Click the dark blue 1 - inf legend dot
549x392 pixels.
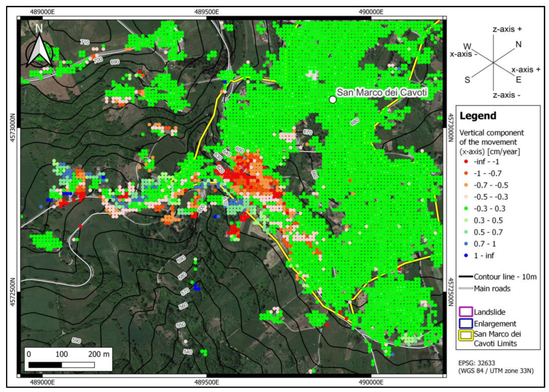coord(466,255)
